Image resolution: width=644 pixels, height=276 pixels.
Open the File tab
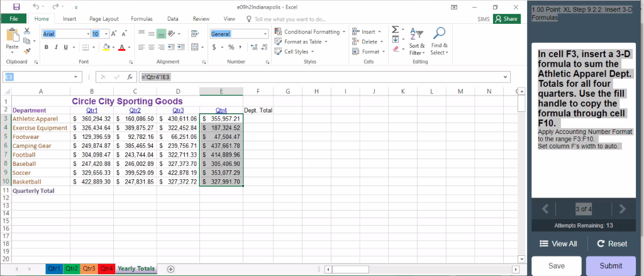pos(14,18)
